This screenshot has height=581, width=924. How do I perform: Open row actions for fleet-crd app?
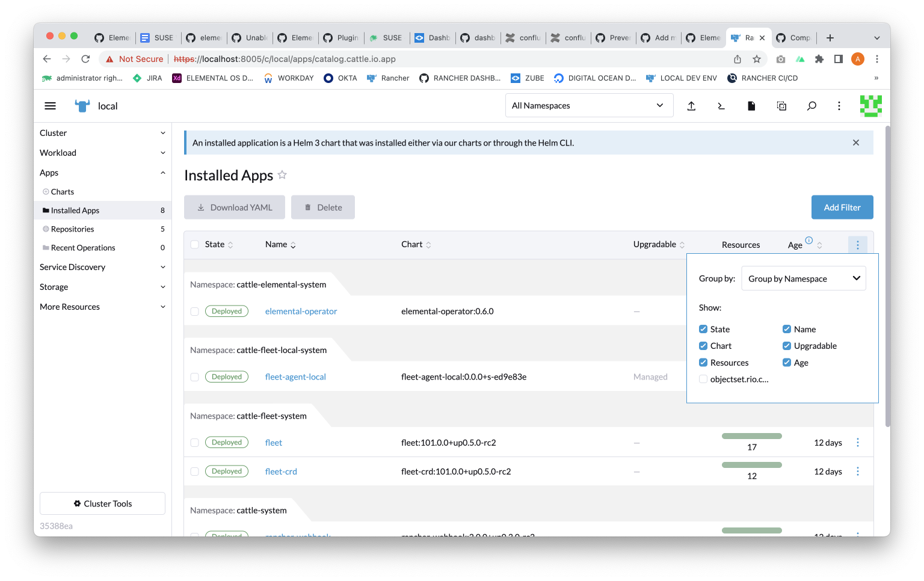(x=858, y=472)
